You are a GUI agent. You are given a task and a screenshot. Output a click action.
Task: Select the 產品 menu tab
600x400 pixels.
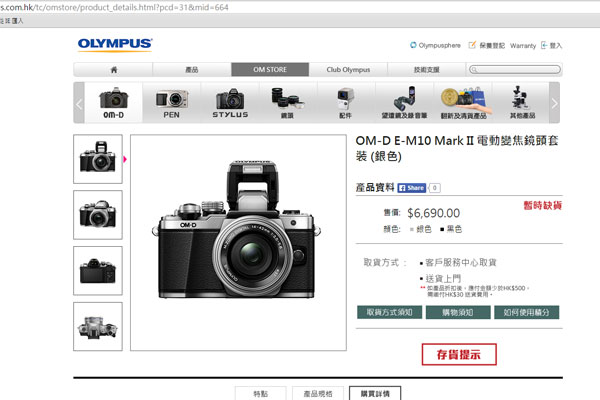[x=192, y=70]
